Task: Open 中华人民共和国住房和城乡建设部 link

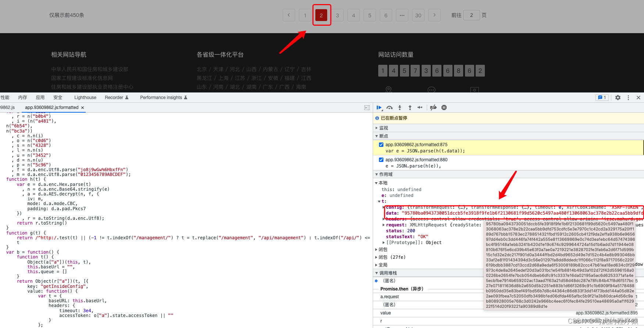Action: pyautogui.click(x=90, y=69)
